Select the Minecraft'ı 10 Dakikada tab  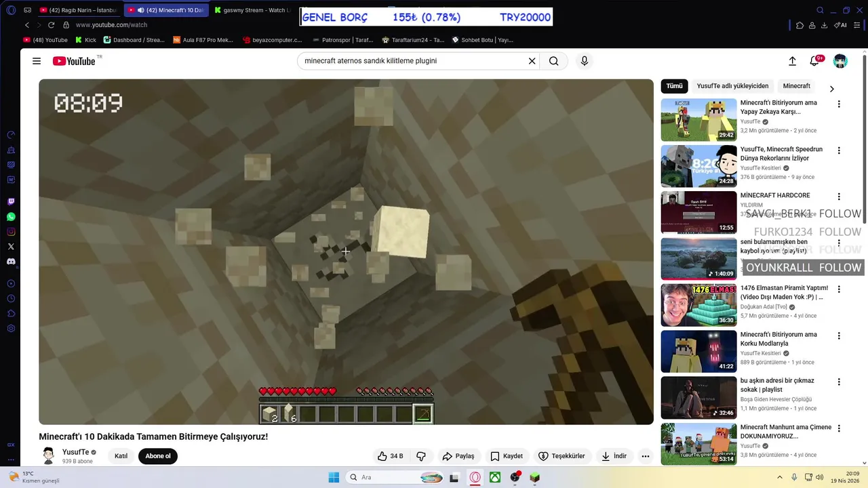click(166, 10)
